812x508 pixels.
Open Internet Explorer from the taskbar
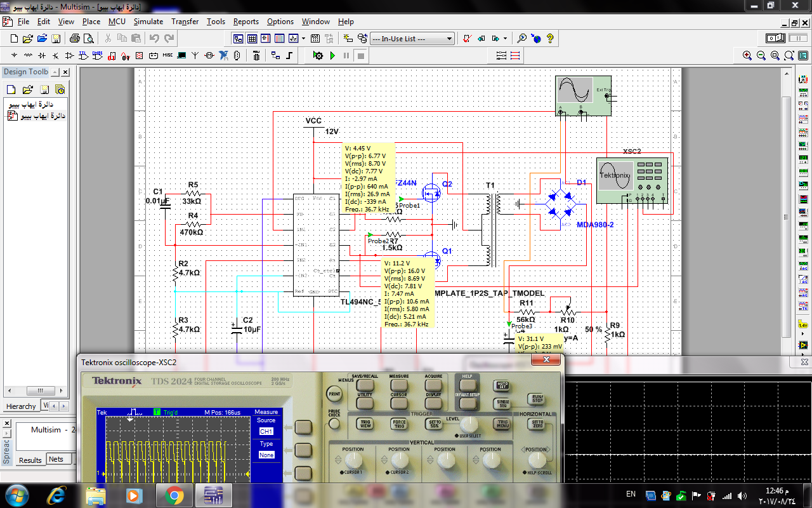click(57, 495)
